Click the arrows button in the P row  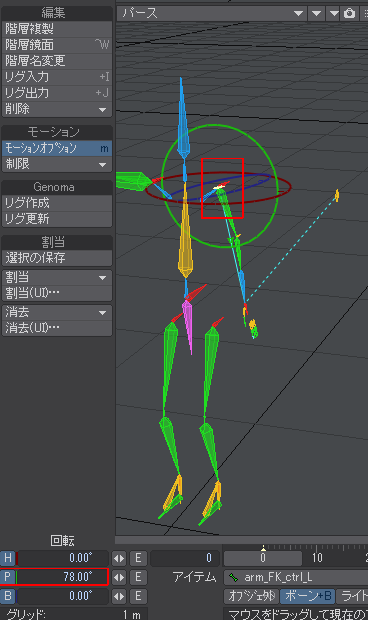(119, 577)
